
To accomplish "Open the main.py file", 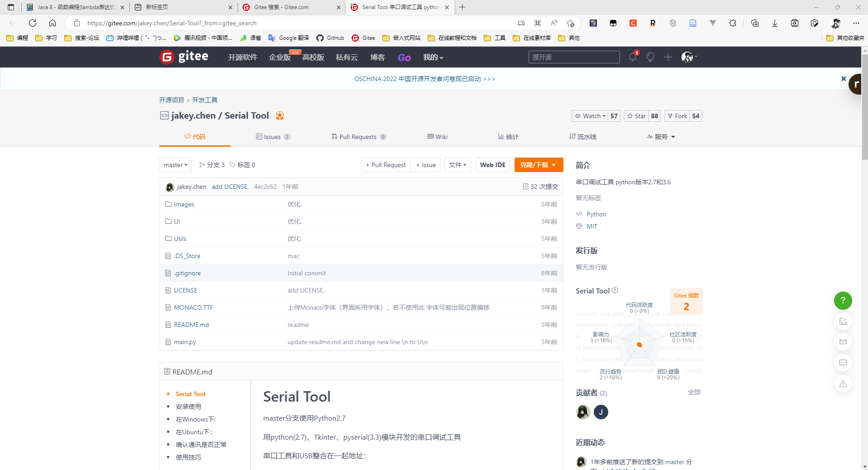I will [x=185, y=342].
